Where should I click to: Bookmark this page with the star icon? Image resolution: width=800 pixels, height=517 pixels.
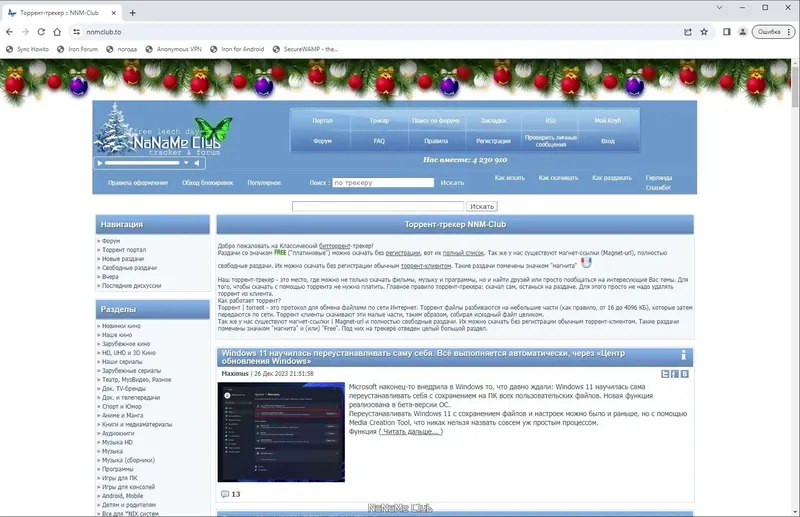click(x=704, y=32)
